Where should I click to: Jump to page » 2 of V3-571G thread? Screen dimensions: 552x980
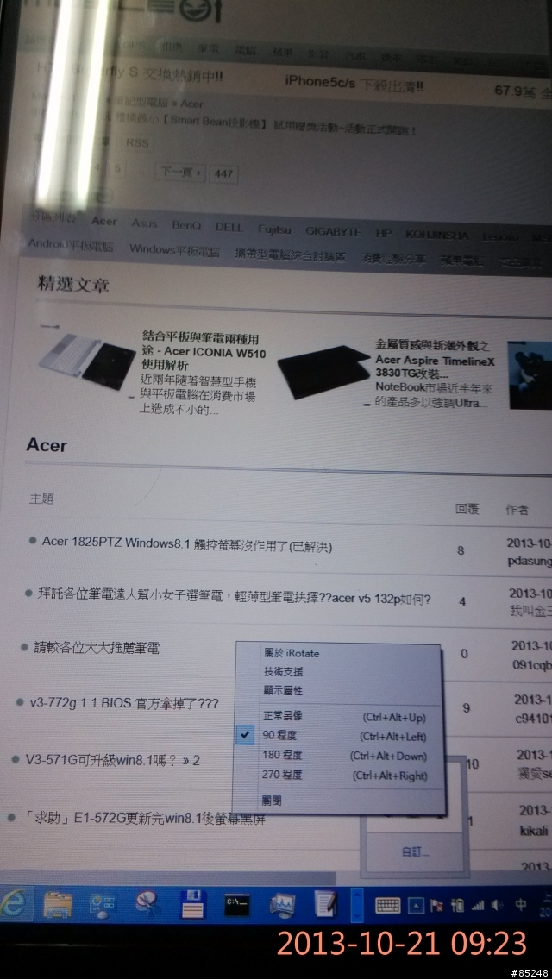(192, 761)
